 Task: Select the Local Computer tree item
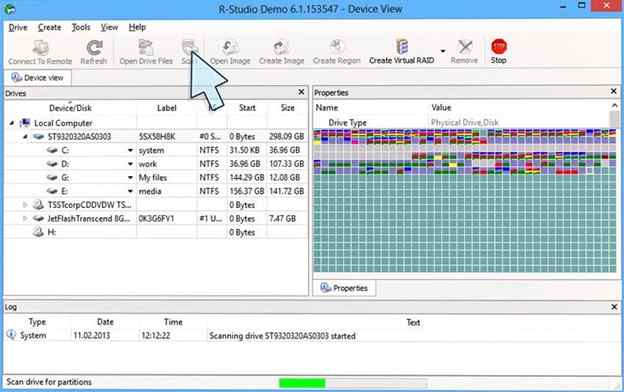pos(63,123)
